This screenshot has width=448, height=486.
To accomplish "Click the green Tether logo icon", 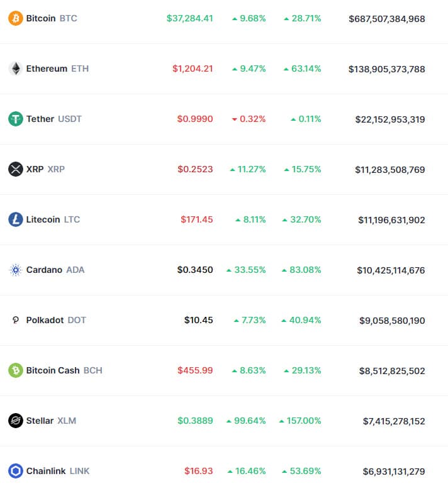I will coord(16,119).
